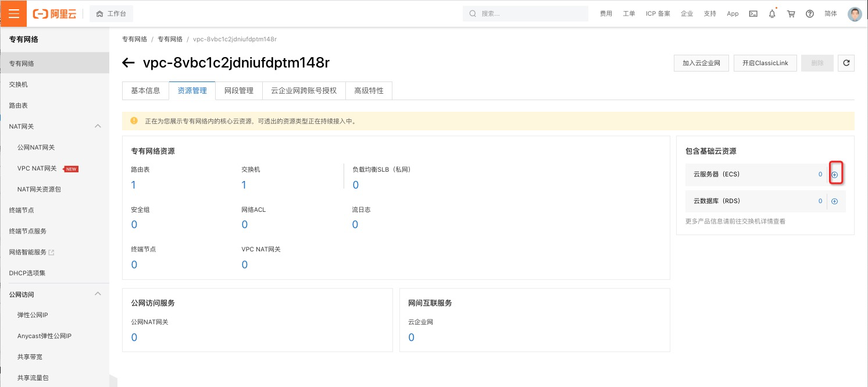Switch to the 网段管理 tab
This screenshot has width=868, height=387.
[238, 90]
